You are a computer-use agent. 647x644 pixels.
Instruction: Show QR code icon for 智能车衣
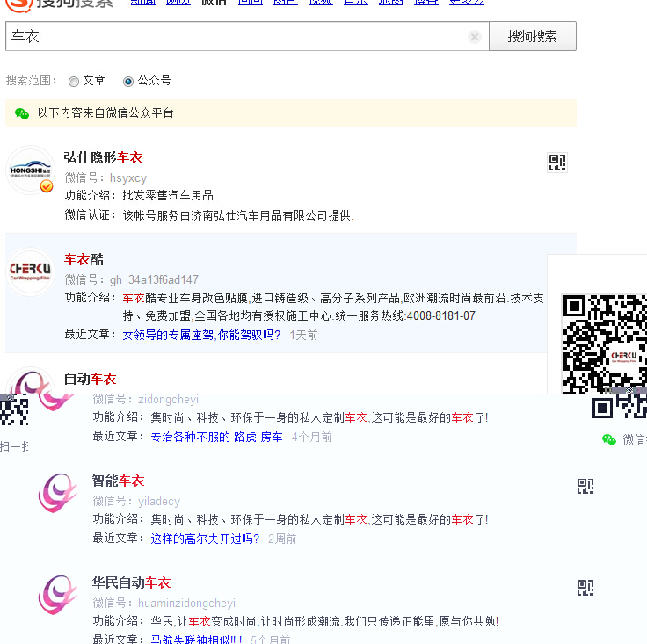point(585,486)
